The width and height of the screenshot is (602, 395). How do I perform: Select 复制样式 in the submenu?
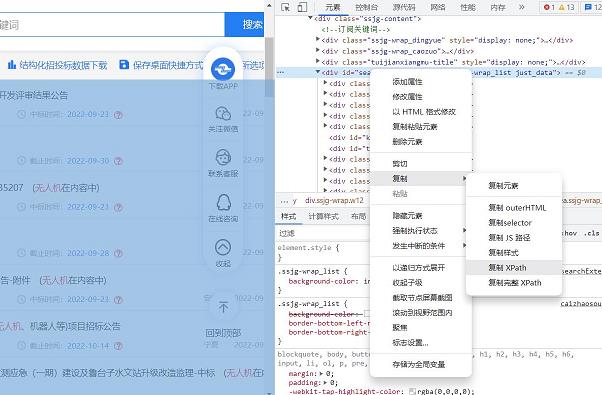click(x=503, y=253)
